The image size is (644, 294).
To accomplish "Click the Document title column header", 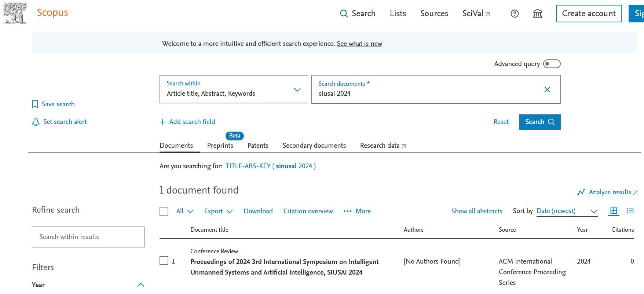I will 209,229.
